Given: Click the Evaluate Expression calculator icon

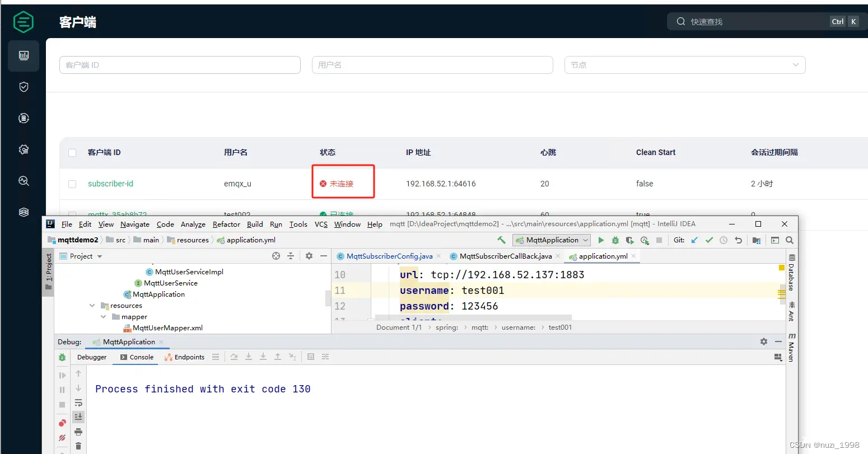Looking at the screenshot, I should point(311,357).
